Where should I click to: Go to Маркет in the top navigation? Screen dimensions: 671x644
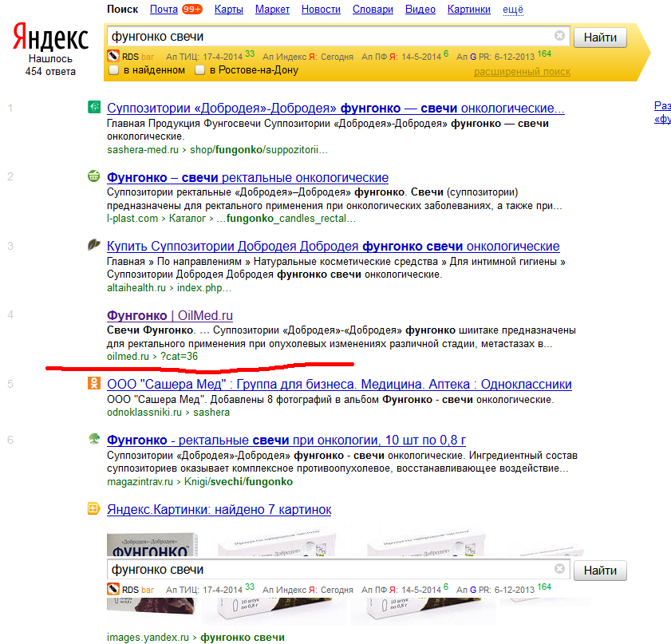click(x=272, y=10)
